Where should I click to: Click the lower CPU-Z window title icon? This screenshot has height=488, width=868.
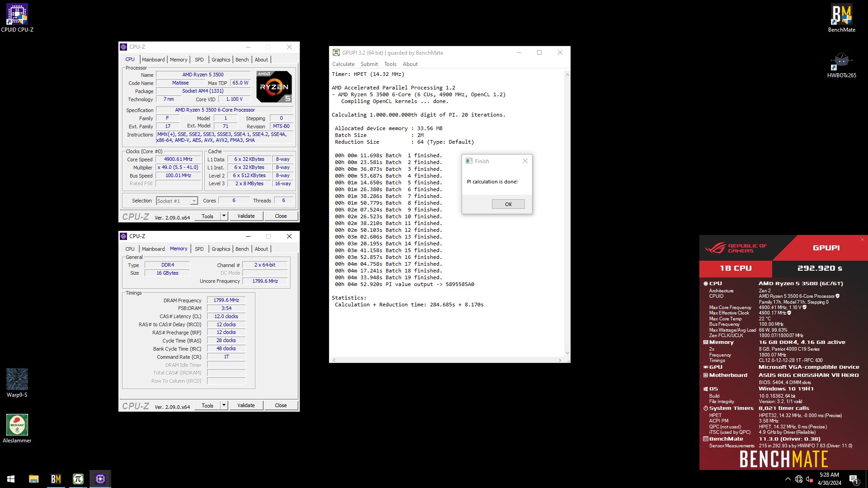123,236
